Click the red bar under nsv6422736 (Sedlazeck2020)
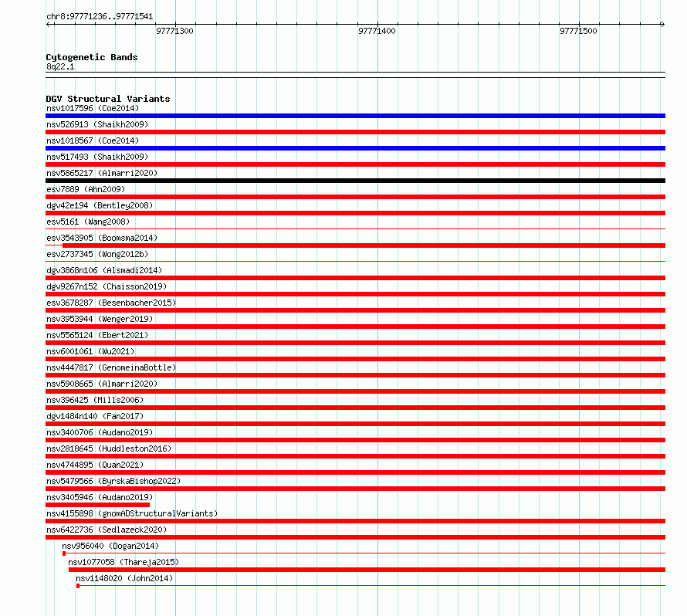 pyautogui.click(x=355, y=537)
